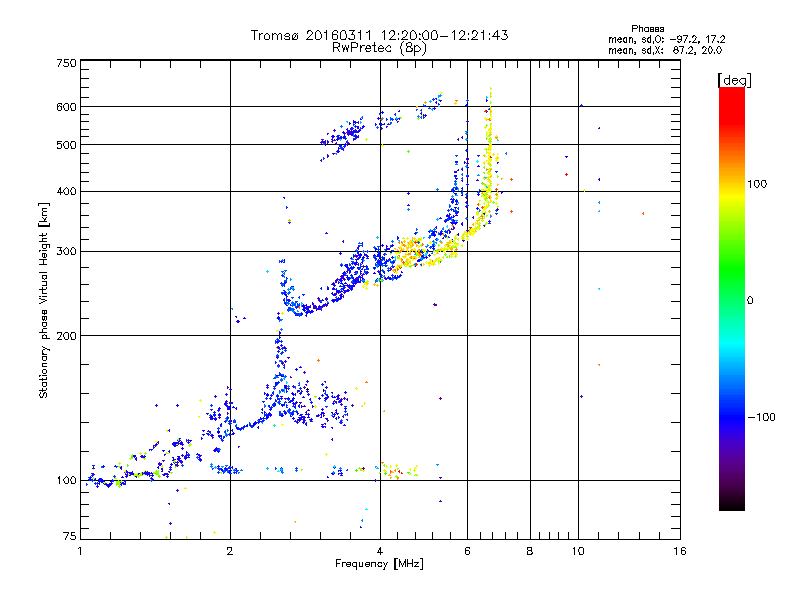
Task: Click the colorbar tick label '100'
Action: click(x=757, y=184)
